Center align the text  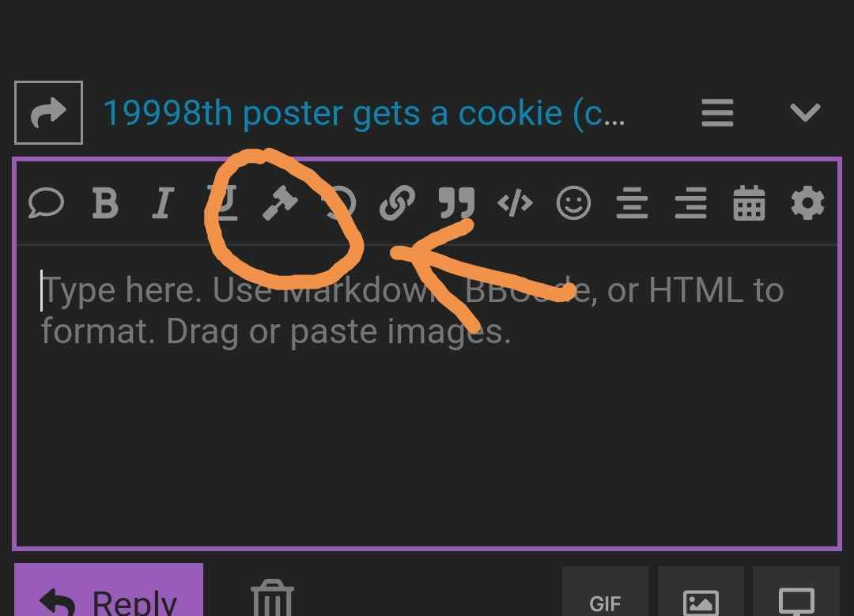click(x=632, y=203)
